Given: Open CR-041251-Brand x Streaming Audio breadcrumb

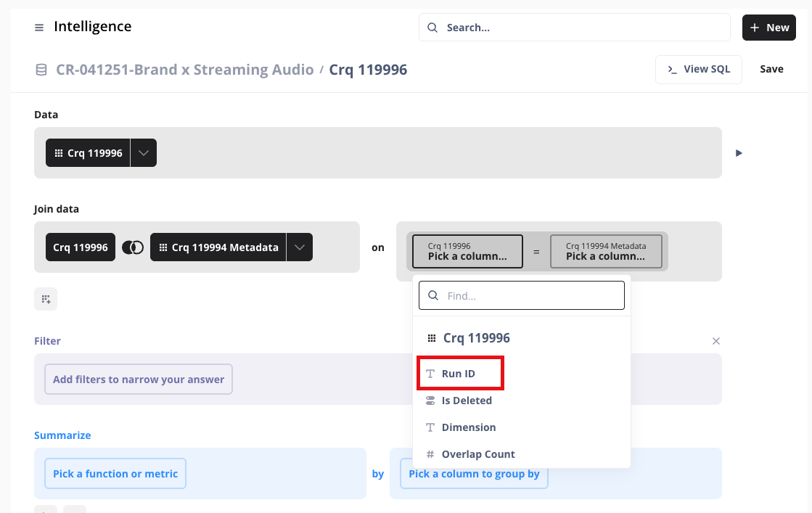Looking at the screenshot, I should coord(184,70).
